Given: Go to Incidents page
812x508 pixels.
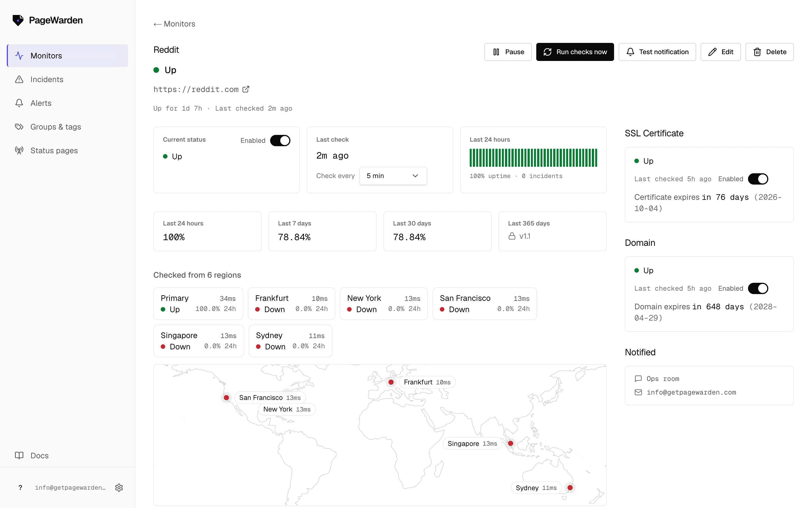Looking at the screenshot, I should [67, 79].
